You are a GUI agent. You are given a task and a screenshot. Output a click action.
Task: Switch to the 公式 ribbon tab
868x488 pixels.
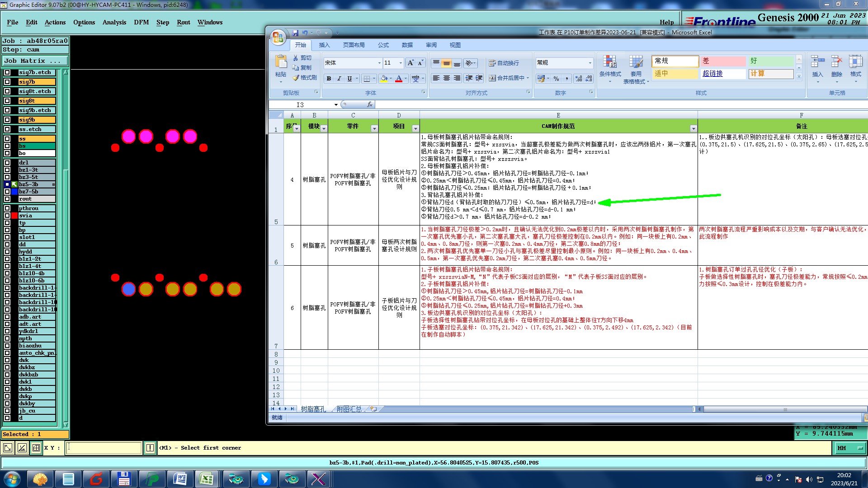point(383,45)
